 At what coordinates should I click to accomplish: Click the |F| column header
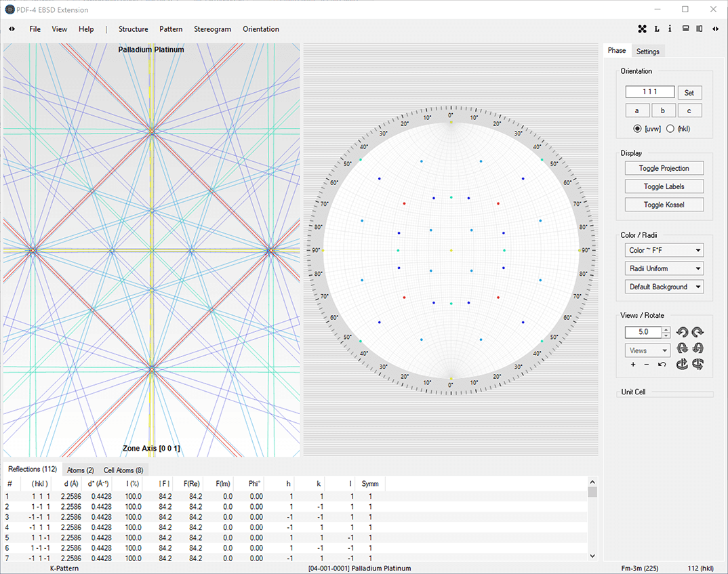click(x=158, y=483)
